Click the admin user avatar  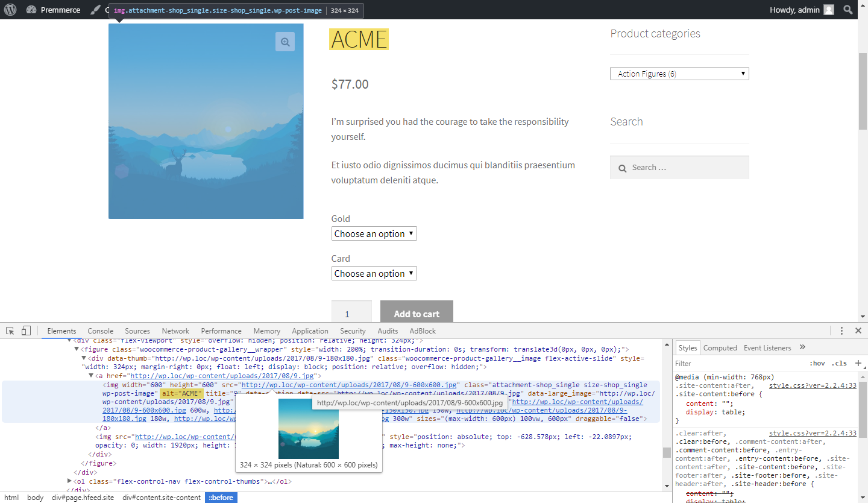point(829,10)
